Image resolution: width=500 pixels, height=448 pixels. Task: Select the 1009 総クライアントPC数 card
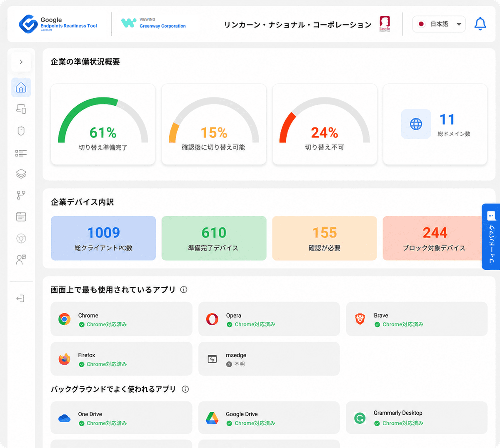[x=103, y=238]
